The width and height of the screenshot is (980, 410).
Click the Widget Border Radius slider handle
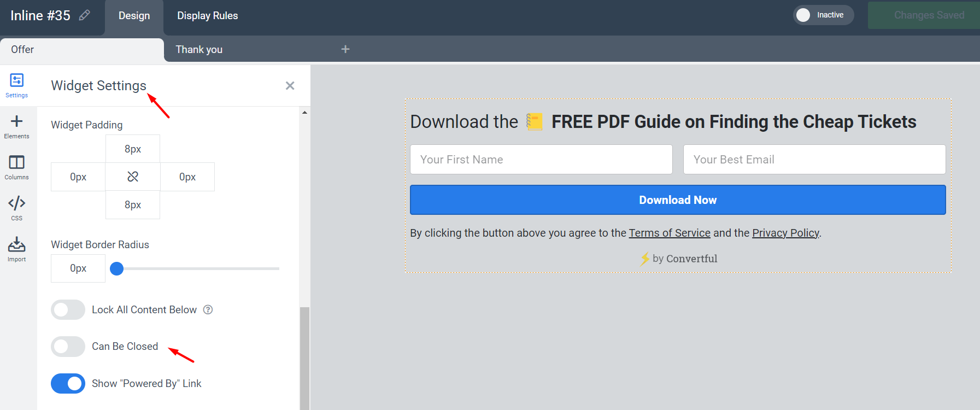pyautogui.click(x=117, y=268)
